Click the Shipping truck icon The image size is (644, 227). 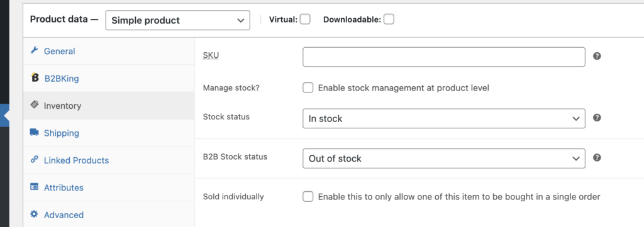[35, 132]
